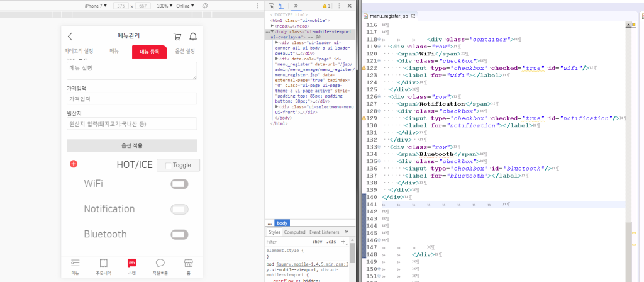The image size is (644, 282).
Task: Toggle the device toolbar icon in DevTools
Action: pyautogui.click(x=282, y=6)
